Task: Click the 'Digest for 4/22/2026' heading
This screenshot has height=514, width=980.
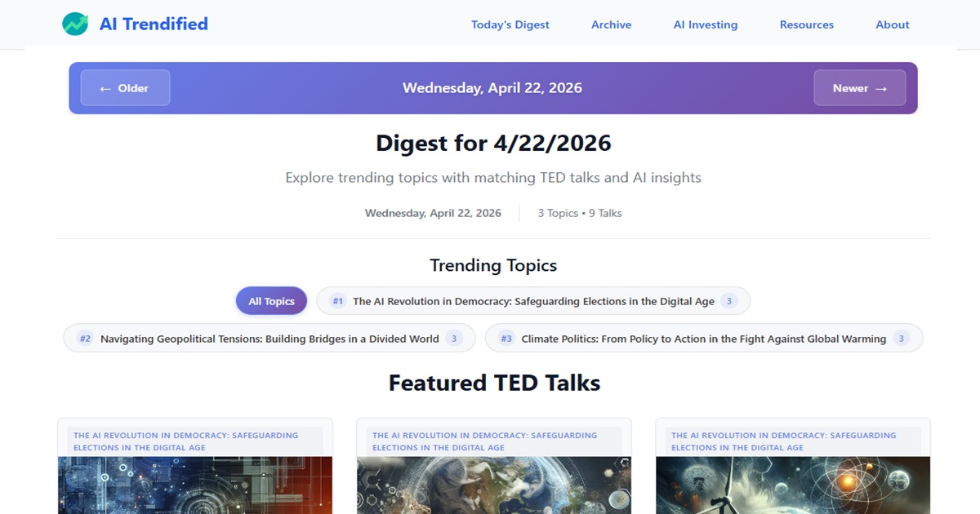Action: (x=493, y=144)
